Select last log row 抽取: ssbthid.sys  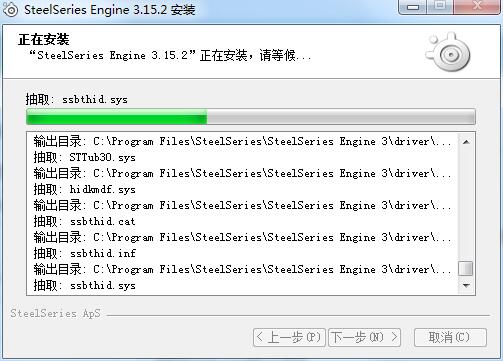(85, 285)
